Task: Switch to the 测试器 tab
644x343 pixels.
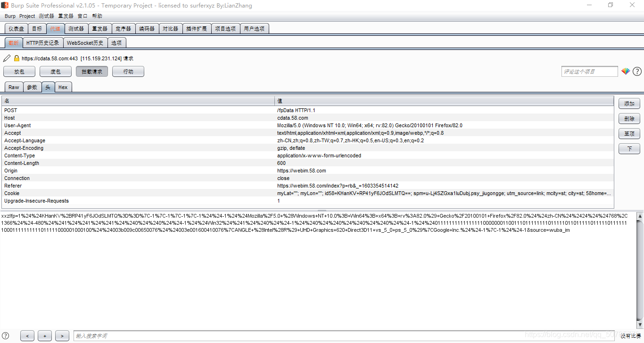Action: point(76,29)
